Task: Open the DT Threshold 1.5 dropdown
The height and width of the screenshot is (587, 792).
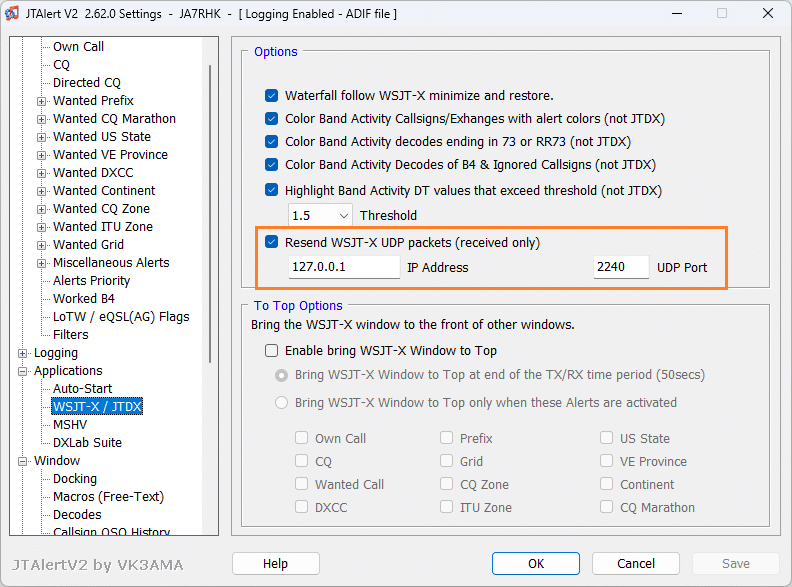Action: click(x=320, y=216)
